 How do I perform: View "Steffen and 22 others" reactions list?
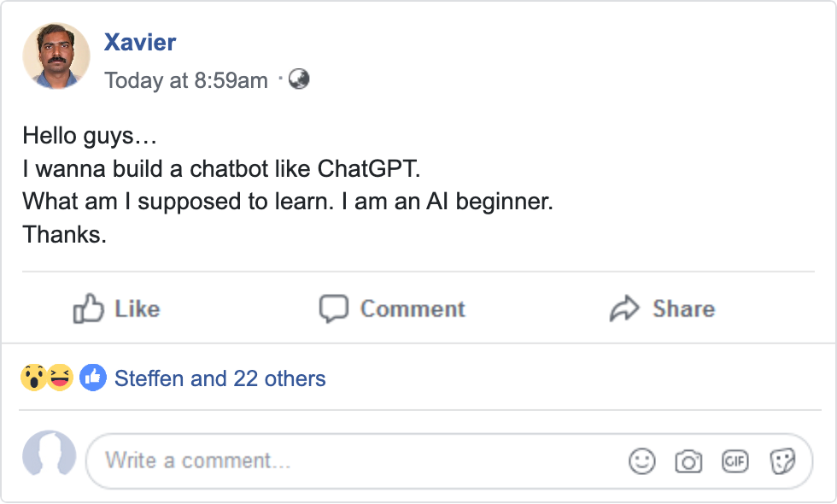tap(219, 378)
